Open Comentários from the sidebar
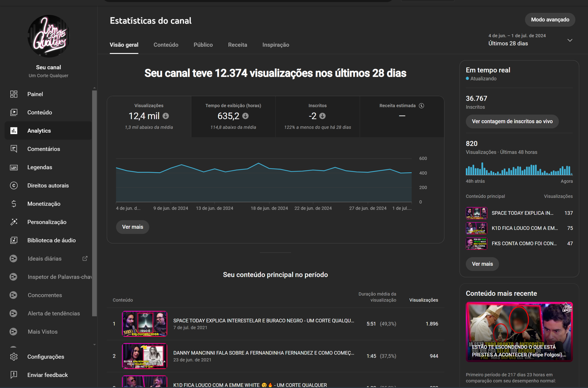 (44, 149)
